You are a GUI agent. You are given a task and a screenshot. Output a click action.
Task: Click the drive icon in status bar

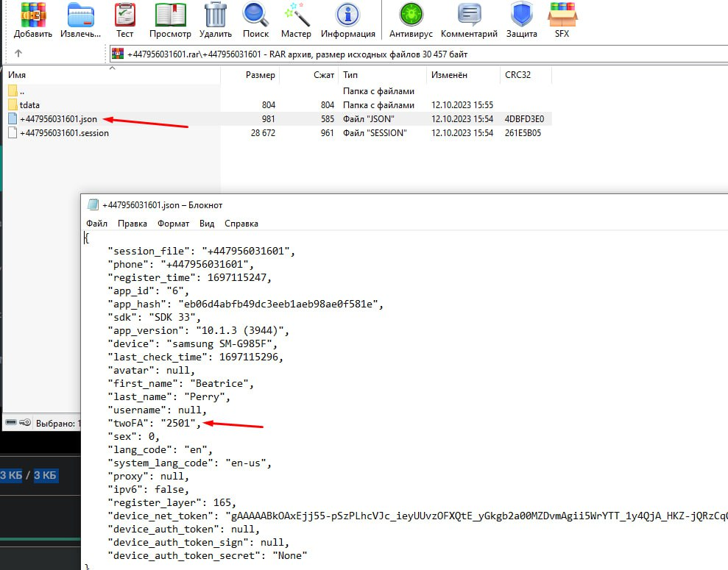(x=11, y=422)
